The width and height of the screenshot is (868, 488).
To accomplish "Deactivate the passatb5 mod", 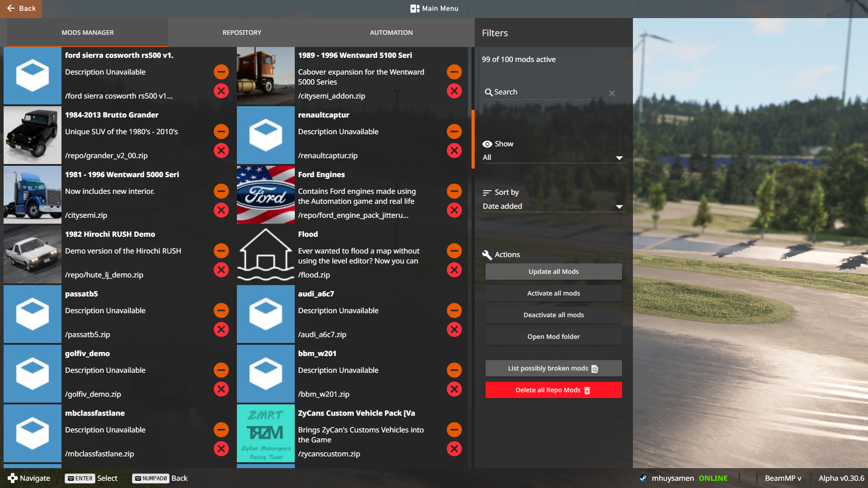I will tap(221, 310).
